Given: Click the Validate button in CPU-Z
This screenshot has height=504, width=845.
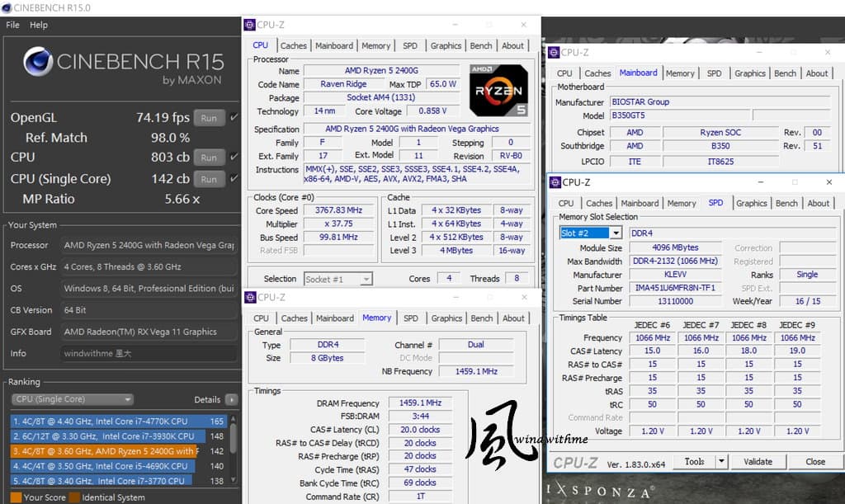Looking at the screenshot, I should tap(758, 461).
